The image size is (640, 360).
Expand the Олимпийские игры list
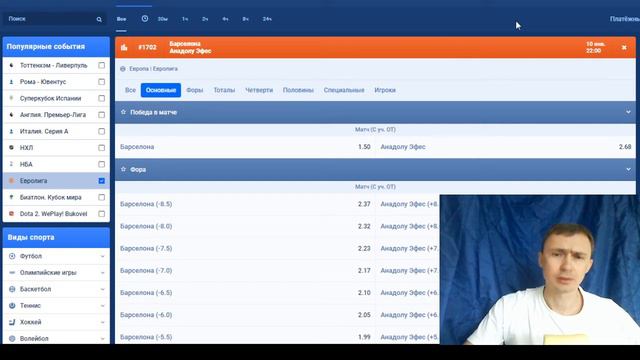coord(102,273)
